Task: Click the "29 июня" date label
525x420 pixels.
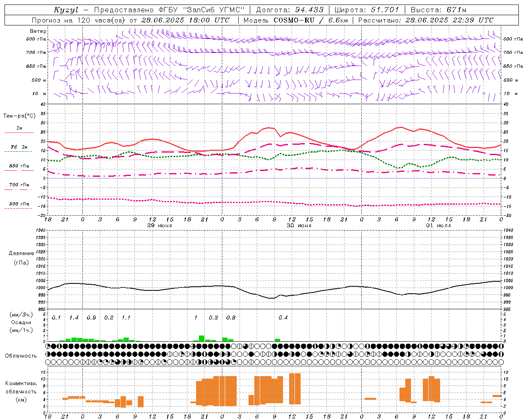Action: click(160, 226)
